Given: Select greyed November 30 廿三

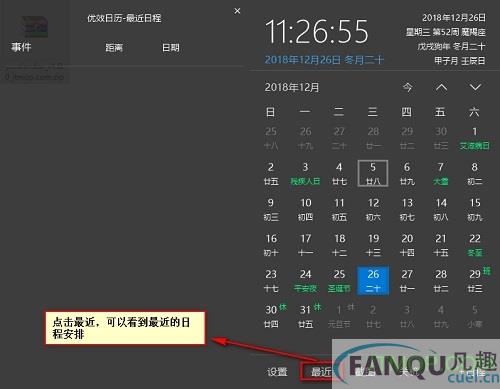Looking at the screenshot, I should click(441, 138).
